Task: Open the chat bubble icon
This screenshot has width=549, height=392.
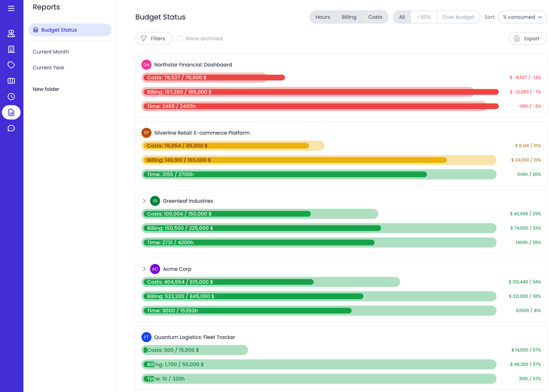Action: [11, 128]
